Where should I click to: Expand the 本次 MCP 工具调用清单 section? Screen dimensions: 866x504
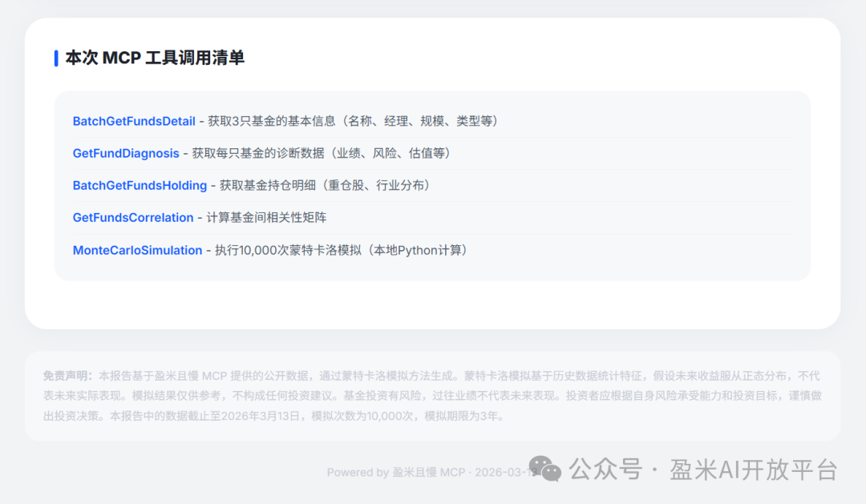tap(156, 57)
